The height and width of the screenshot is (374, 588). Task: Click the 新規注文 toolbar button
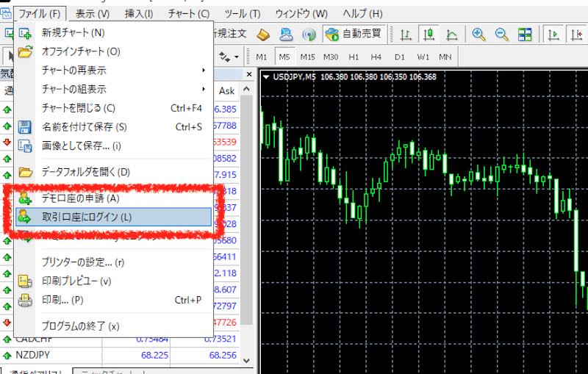coord(230,34)
